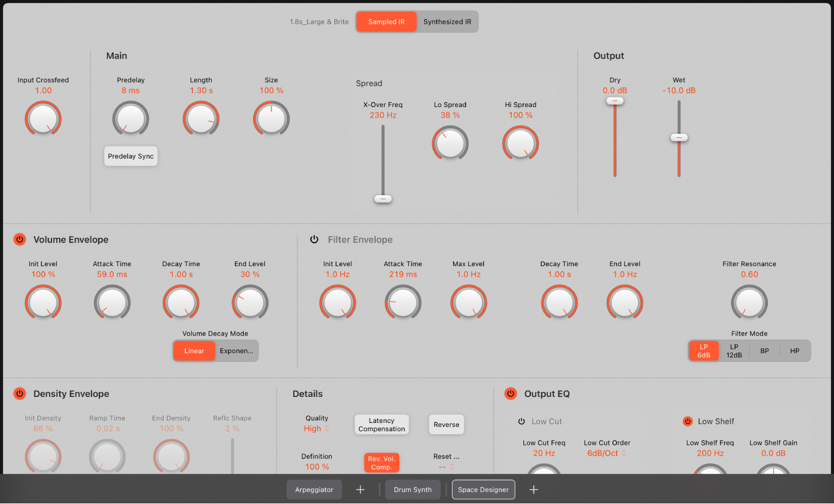Open the Quality dropdown set to High
This screenshot has height=504, width=834.
316,427
